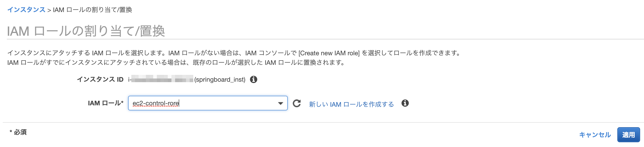Click info icon beside springboard_inst instance ID

pos(253,79)
